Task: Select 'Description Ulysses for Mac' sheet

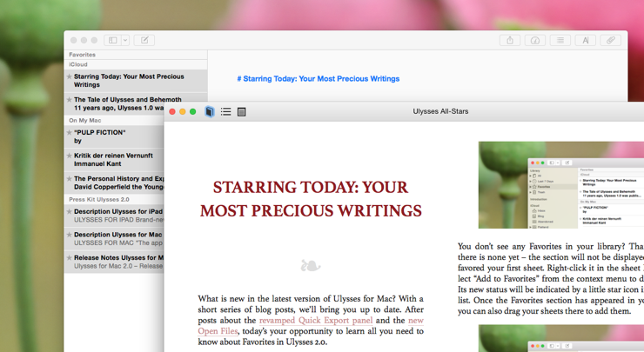Action: pyautogui.click(x=114, y=238)
